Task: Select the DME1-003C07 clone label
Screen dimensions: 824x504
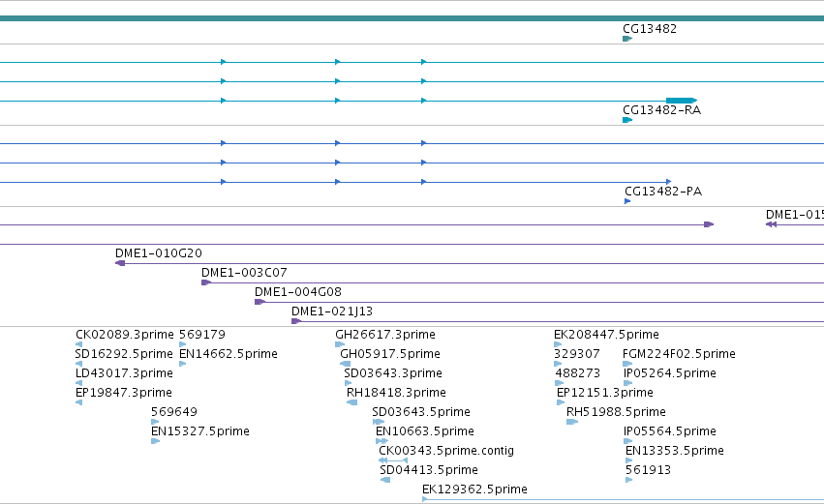Action: click(244, 273)
